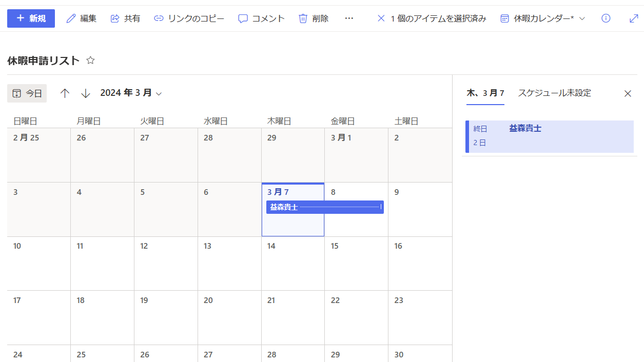
Task: Click day 16 in the calendar
Action: 420,264
